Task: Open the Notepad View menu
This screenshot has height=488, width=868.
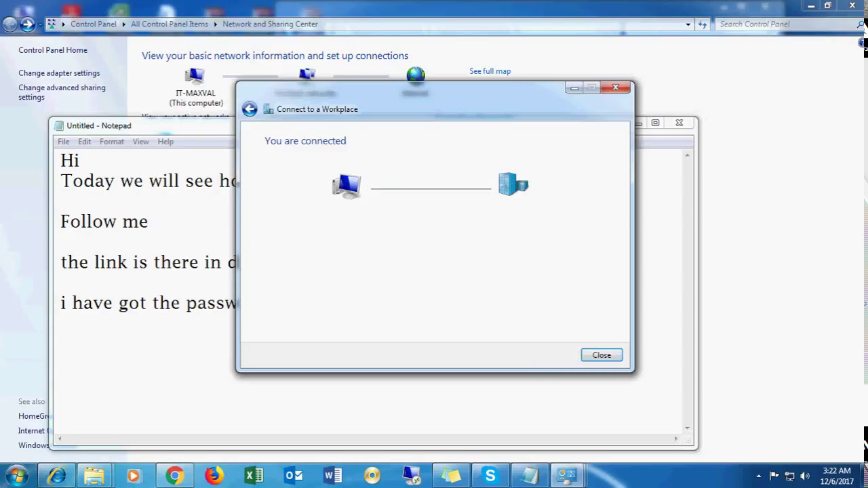Action: 140,142
